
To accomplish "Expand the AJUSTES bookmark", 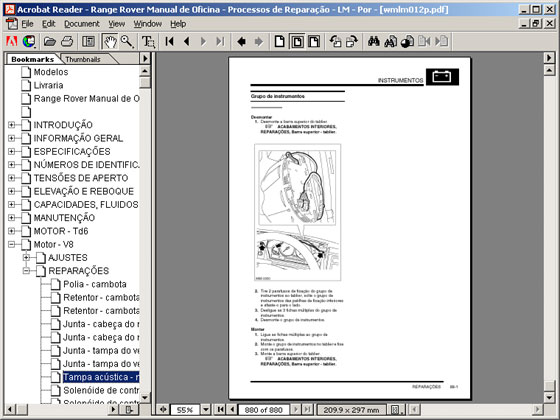I will coord(26,258).
